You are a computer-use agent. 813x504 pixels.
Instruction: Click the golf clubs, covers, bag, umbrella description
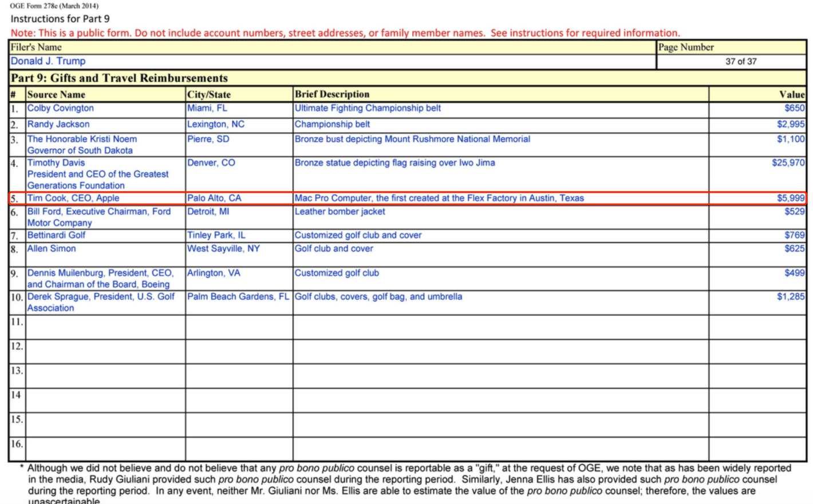378,296
